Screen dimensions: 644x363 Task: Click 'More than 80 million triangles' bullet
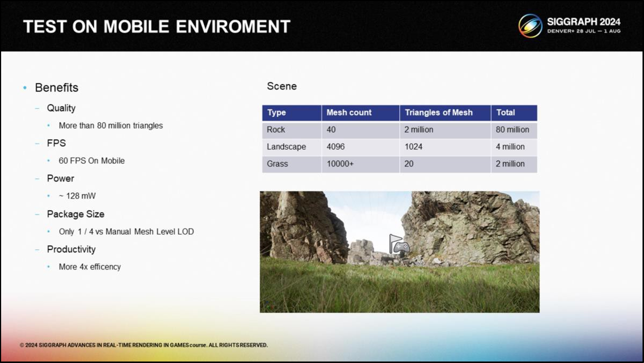coord(111,125)
